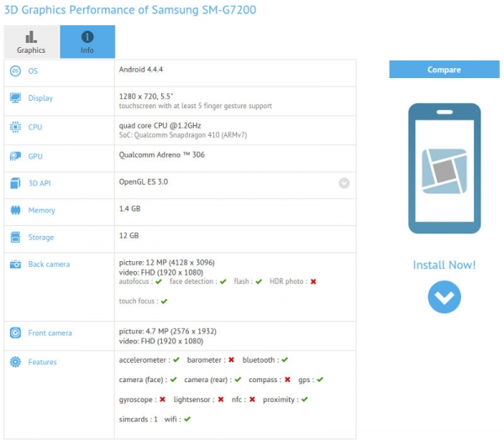Click 'picture: 4.7 MP (2576 x 1932)' text
This screenshot has width=504, height=440.
167,332
